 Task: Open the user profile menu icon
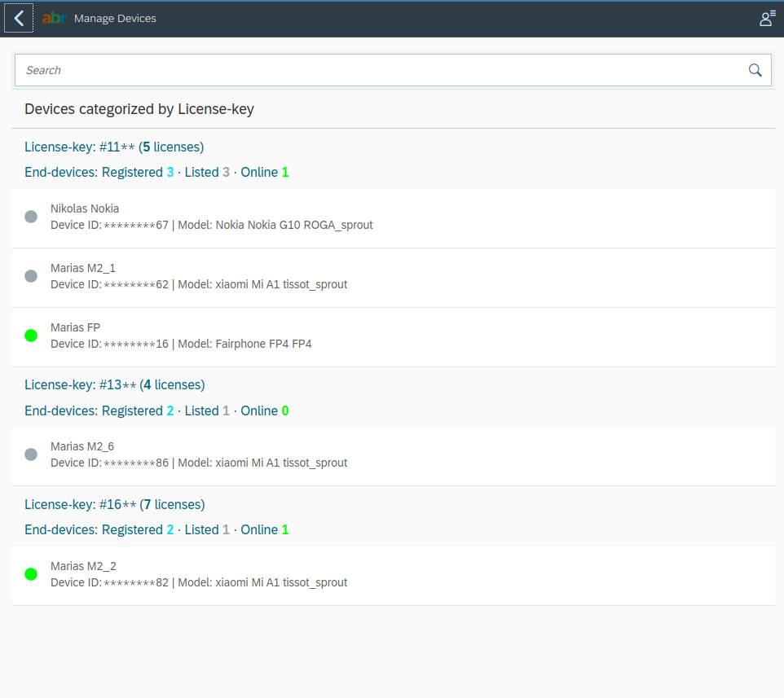click(767, 19)
